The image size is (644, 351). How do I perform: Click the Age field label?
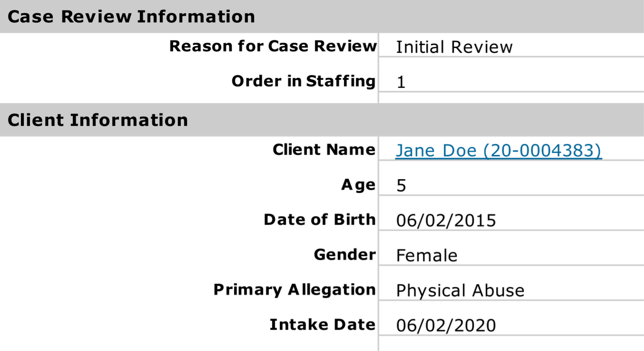tap(358, 185)
